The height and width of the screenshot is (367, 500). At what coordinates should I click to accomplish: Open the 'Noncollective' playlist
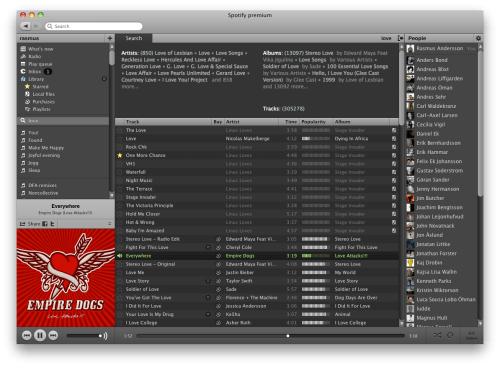coord(43,193)
